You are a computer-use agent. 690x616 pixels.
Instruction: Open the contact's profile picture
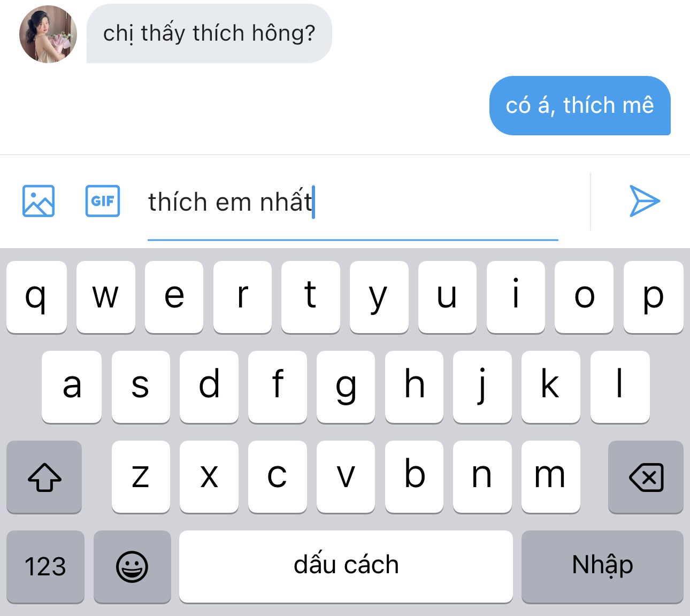48,34
